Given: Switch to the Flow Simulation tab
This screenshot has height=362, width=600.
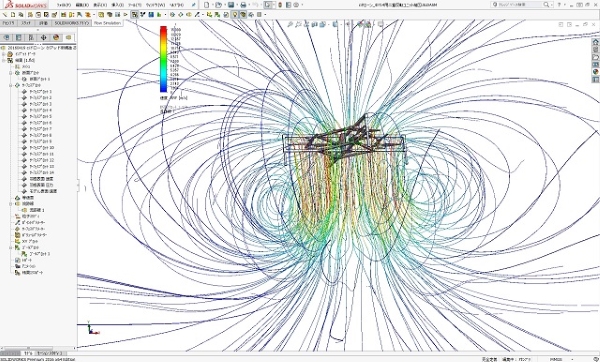Looking at the screenshot, I should 107,23.
